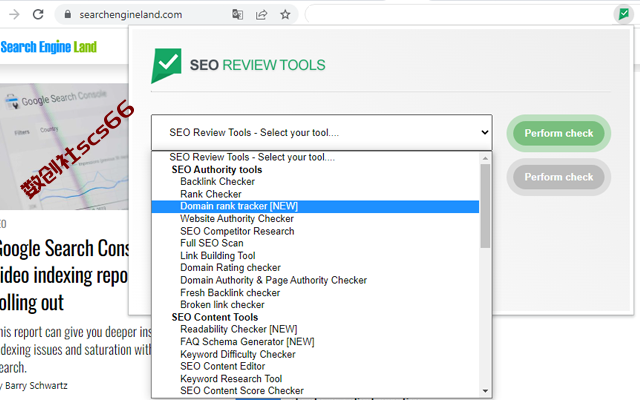Click the browser forward arrow
The height and width of the screenshot is (400, 640).
pos(14,15)
